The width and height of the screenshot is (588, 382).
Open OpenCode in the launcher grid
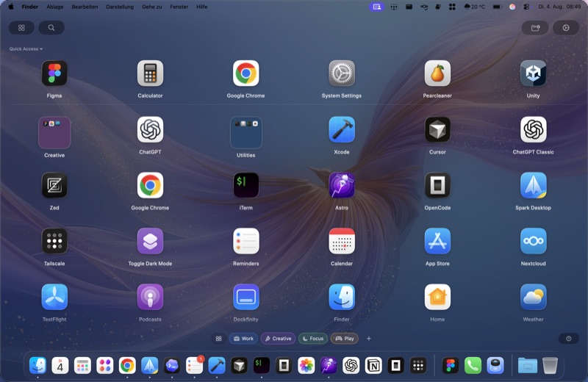437,185
